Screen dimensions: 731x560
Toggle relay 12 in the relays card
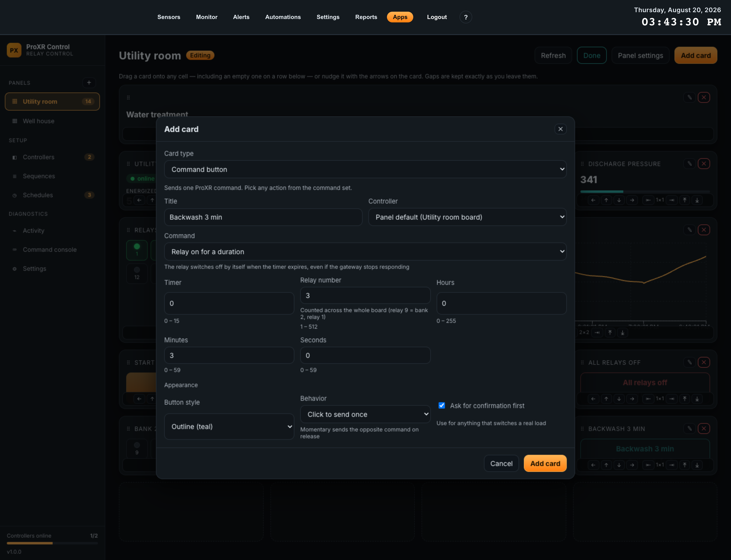137,273
